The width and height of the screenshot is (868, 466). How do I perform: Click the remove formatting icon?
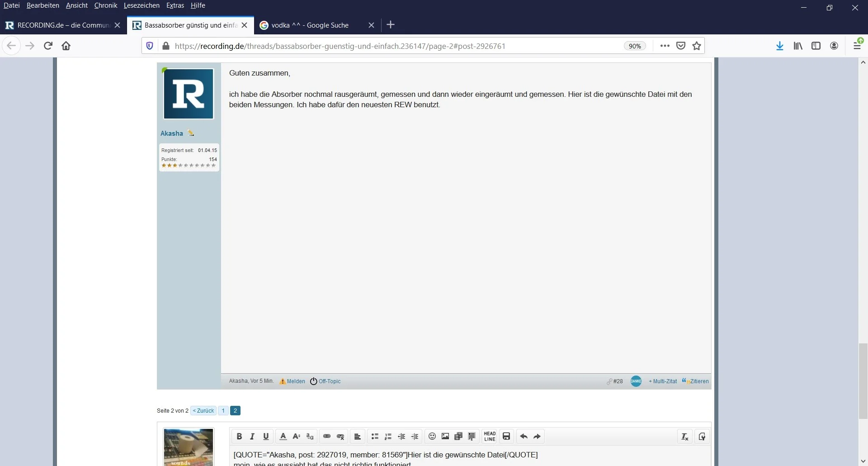tap(685, 437)
